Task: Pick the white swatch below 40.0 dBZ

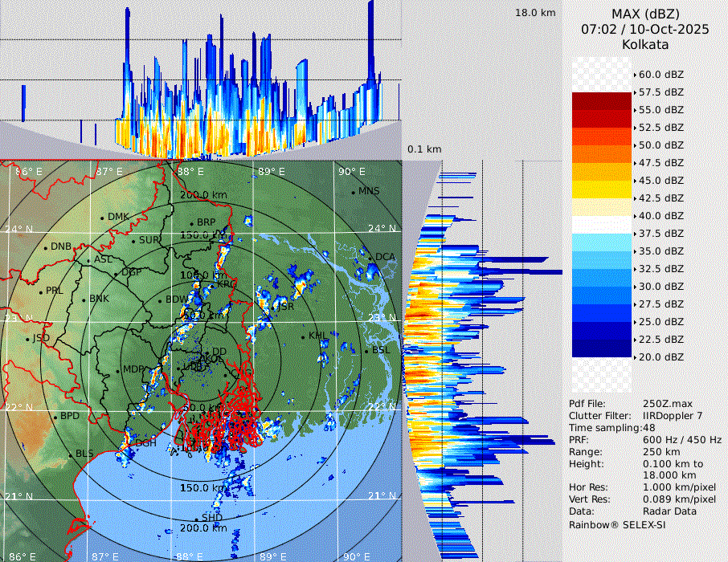Action: tap(602, 225)
